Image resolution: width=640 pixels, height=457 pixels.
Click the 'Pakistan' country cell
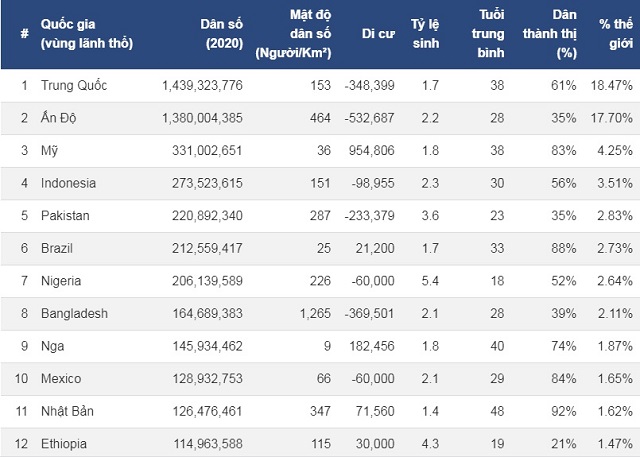65,215
